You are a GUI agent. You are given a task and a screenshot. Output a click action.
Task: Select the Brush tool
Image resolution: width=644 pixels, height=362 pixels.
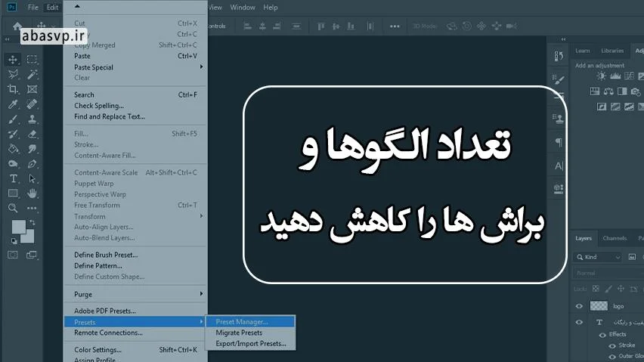13,119
